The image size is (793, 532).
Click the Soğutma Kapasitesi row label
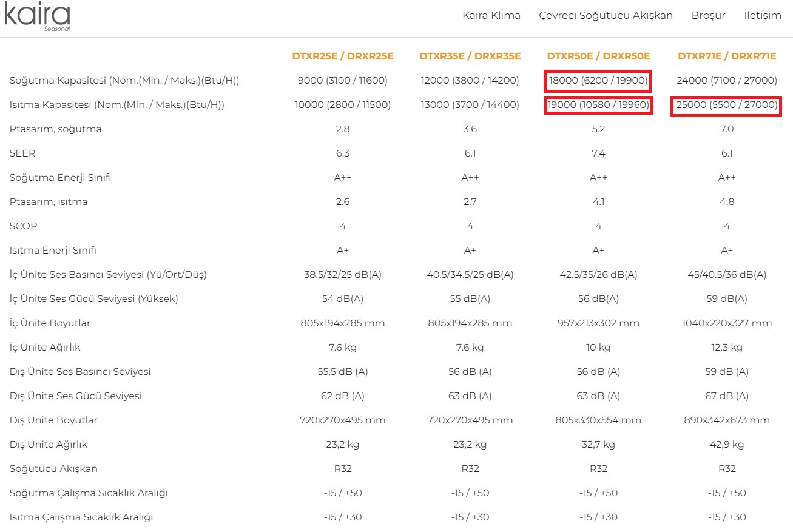pos(124,81)
